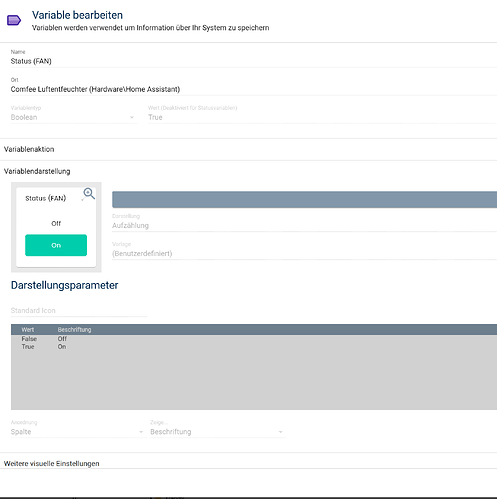Click the Status (FAN) preview tile title
Viewport: 497px width, 499px height.
tap(46, 198)
